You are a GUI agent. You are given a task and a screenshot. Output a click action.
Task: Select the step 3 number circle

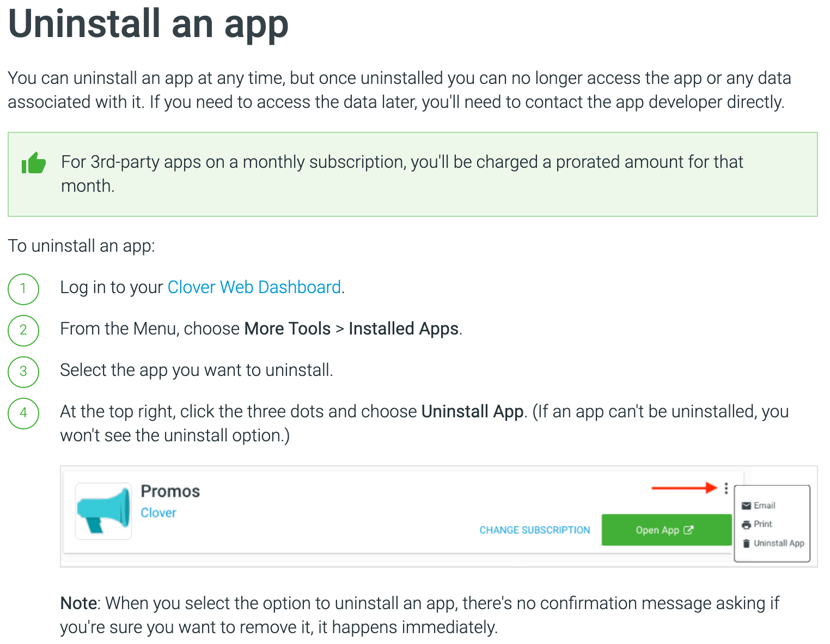pos(23,371)
